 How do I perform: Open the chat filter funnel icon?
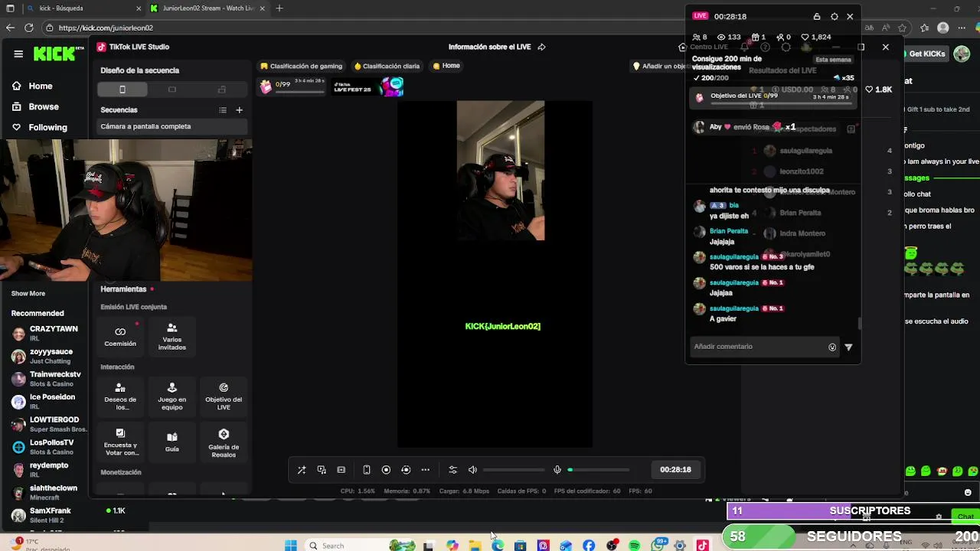[x=848, y=347]
